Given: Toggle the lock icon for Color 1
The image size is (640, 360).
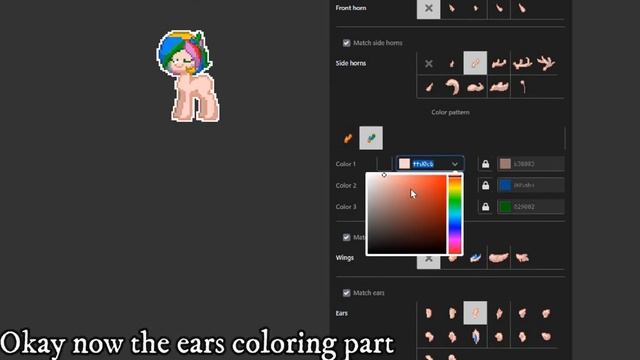Looking at the screenshot, I should (x=485, y=164).
